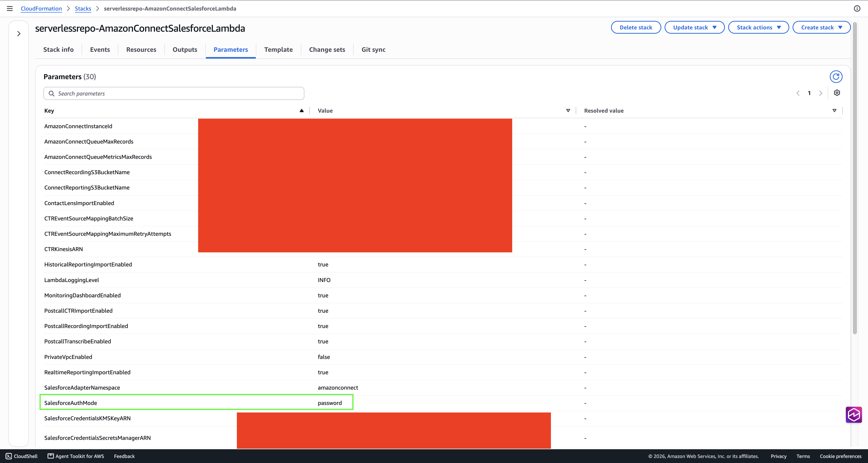Refresh the parameters list
This screenshot has width=868, height=463.
tap(836, 77)
